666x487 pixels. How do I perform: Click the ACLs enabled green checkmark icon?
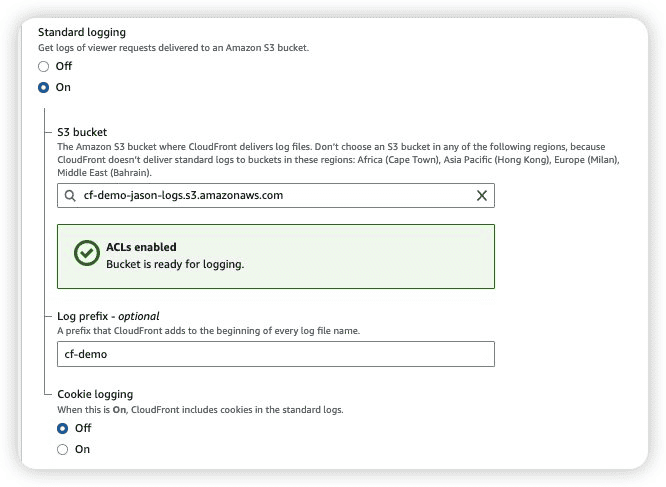click(87, 253)
